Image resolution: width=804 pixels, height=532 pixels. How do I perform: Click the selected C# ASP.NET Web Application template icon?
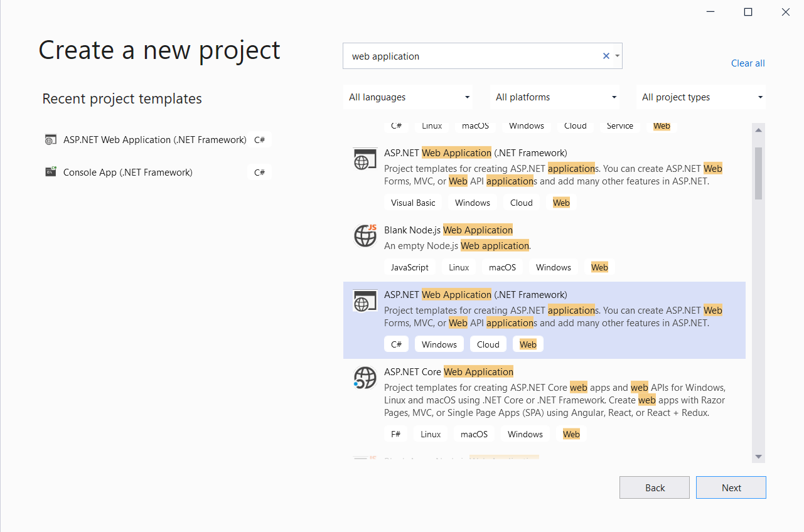click(x=365, y=301)
